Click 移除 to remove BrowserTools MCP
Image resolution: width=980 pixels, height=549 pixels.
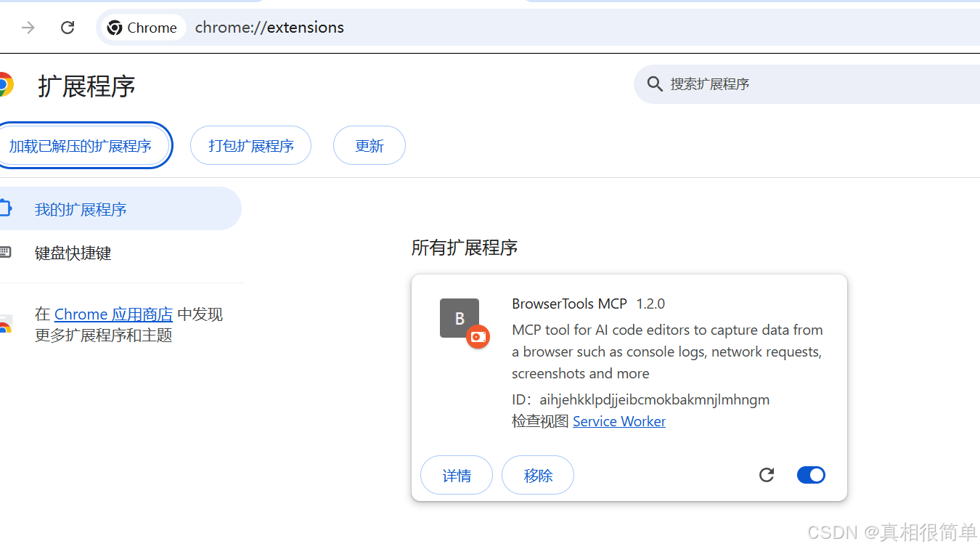click(538, 476)
